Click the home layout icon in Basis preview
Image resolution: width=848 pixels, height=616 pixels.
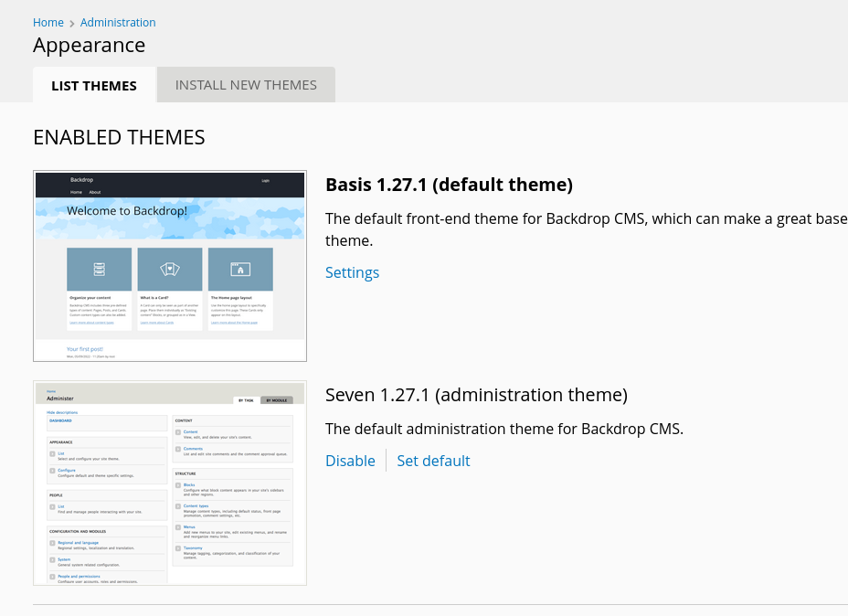(x=240, y=269)
